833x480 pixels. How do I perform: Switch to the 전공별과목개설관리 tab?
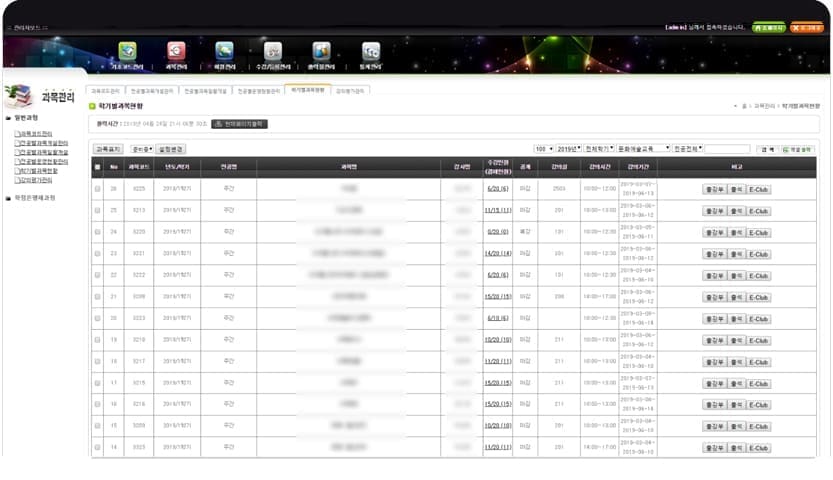tap(152, 91)
